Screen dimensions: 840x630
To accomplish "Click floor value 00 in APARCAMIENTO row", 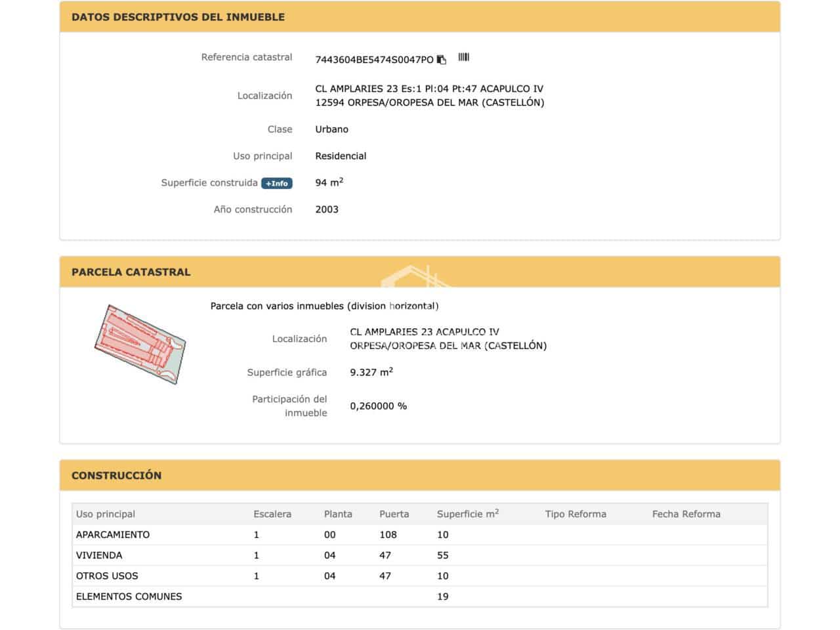I will click(x=329, y=535).
